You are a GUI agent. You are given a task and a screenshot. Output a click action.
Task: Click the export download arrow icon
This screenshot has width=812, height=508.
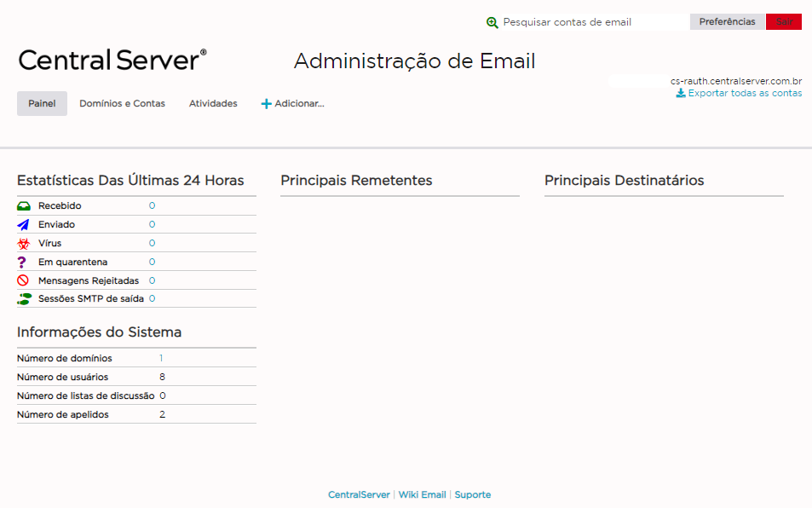pyautogui.click(x=681, y=93)
